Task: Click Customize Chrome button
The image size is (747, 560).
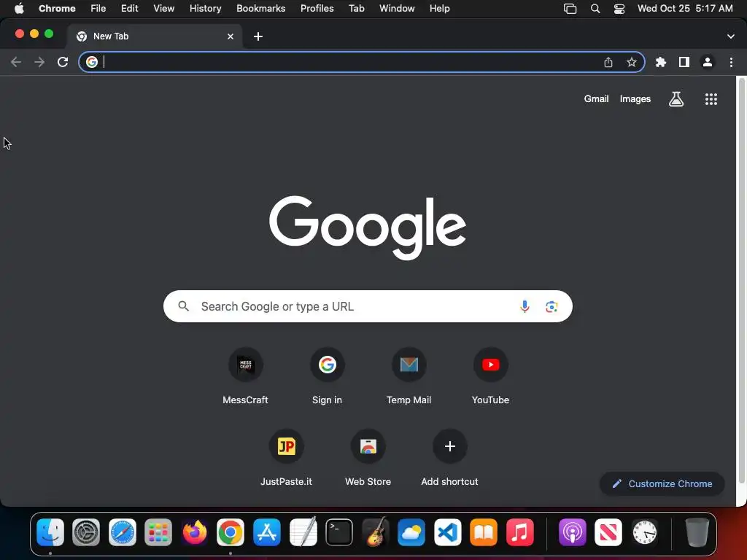Action: click(x=662, y=484)
